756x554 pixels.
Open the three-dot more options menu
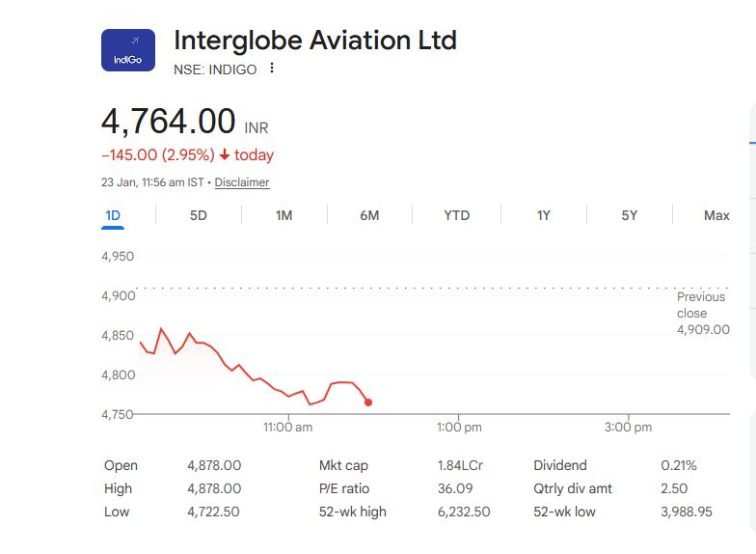pyautogui.click(x=272, y=69)
